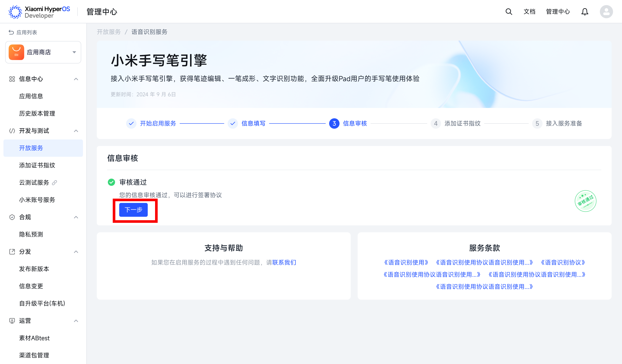Open 隐私预测 sidebar item
This screenshot has width=622, height=364.
click(43, 234)
